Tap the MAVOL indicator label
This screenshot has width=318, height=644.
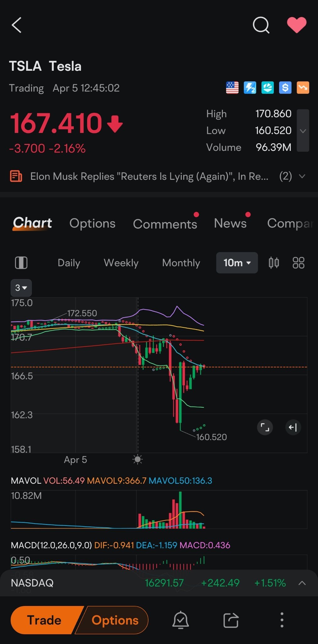coord(26,481)
